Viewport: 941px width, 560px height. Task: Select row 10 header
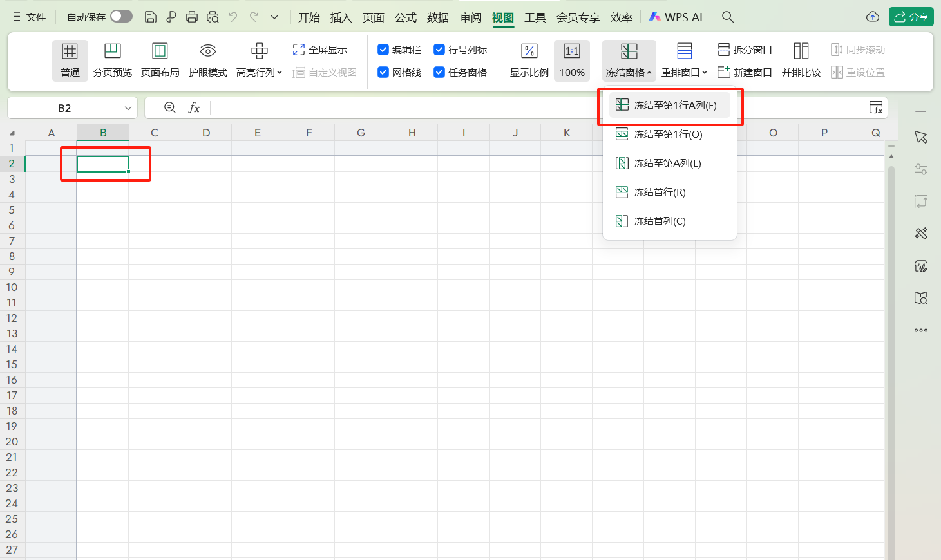coord(12,287)
